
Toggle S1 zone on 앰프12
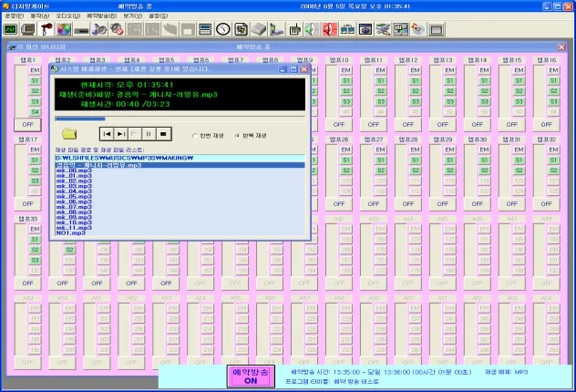415,81
